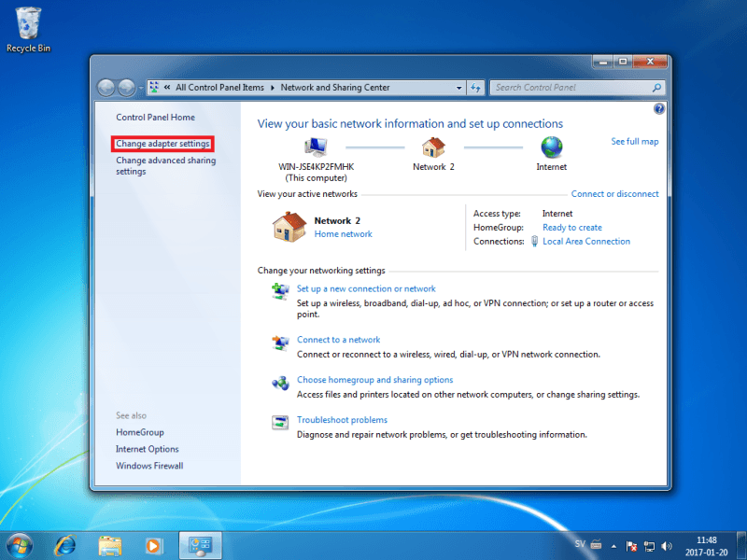This screenshot has height=560, width=747.
Task: Open Change advanced sharing settings
Action: click(166, 166)
